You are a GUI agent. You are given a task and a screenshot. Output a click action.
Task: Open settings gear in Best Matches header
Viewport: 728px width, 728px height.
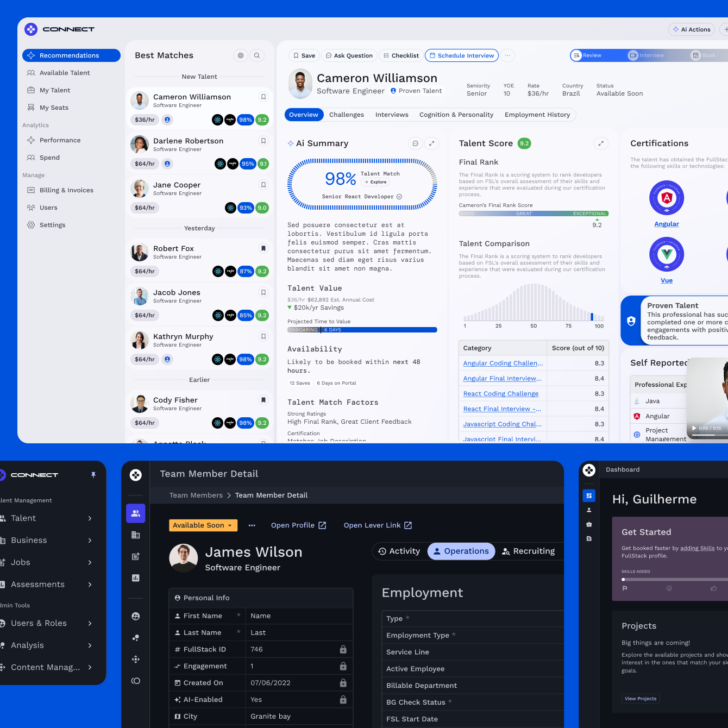[x=241, y=55]
